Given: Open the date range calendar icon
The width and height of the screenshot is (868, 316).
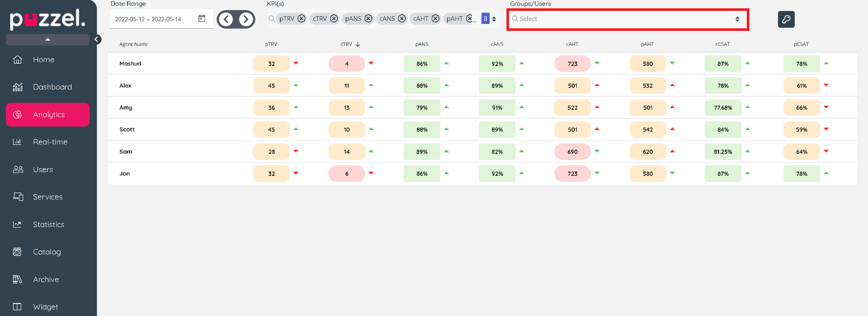Looking at the screenshot, I should click(202, 18).
